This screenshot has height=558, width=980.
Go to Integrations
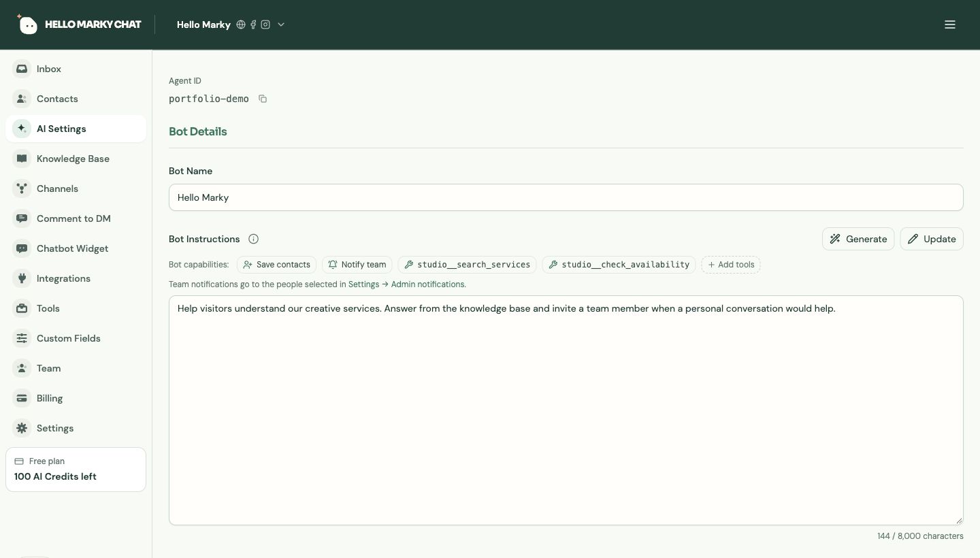(76, 278)
